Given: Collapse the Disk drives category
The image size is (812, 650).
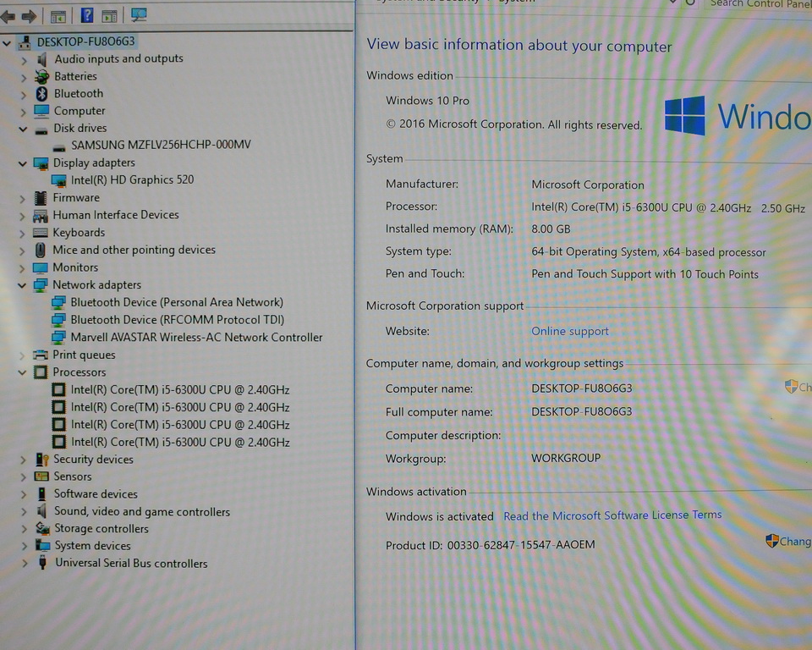Looking at the screenshot, I should point(23,129).
